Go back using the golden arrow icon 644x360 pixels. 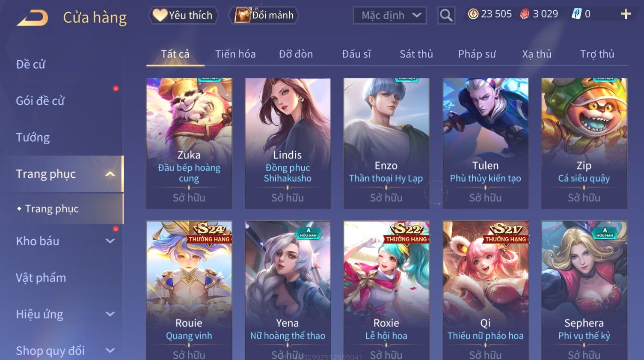click(33, 18)
